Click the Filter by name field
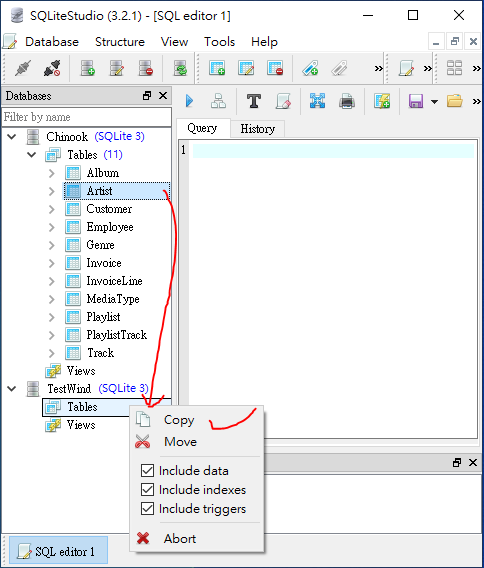This screenshot has width=484, height=568. (87, 117)
